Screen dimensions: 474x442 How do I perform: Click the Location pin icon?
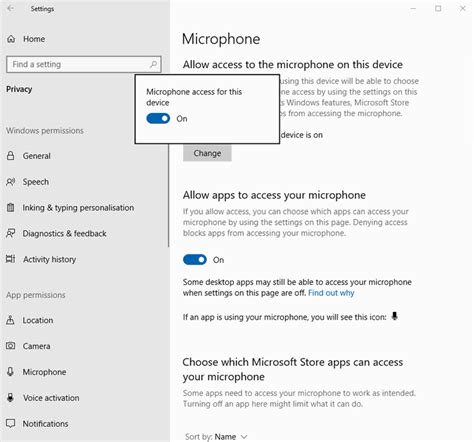coord(10,320)
